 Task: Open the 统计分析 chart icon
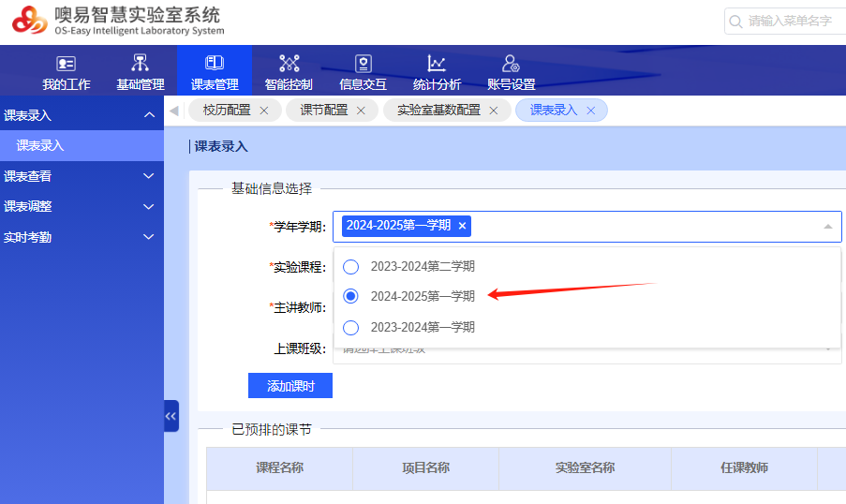[437, 64]
